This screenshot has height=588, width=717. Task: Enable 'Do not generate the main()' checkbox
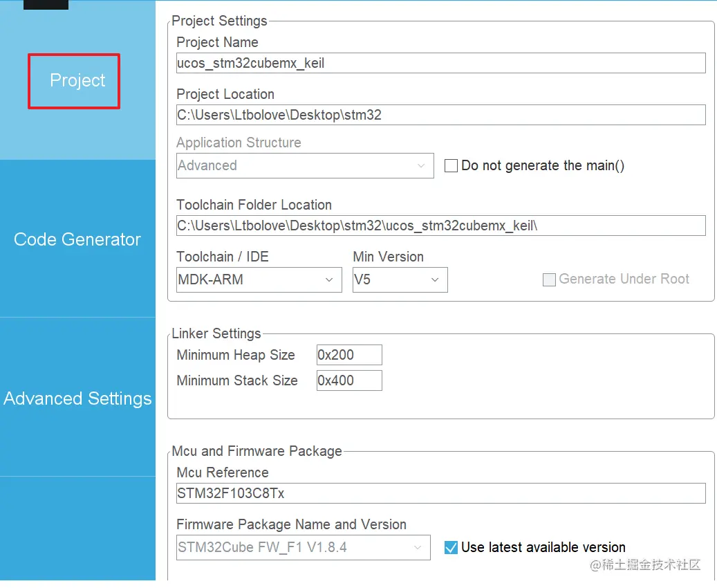(x=451, y=166)
